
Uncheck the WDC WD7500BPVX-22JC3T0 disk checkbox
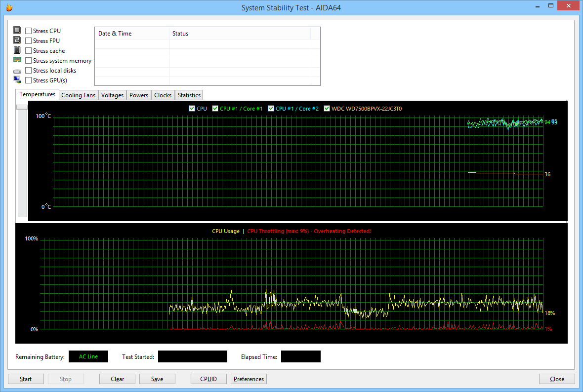[x=327, y=109]
